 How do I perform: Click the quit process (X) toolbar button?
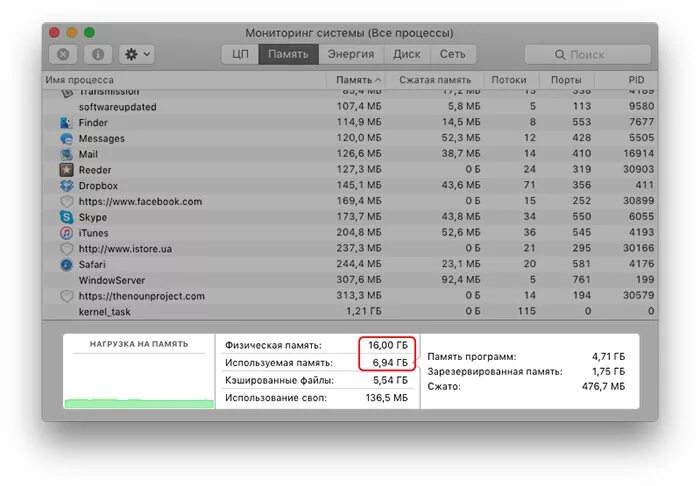(x=63, y=54)
